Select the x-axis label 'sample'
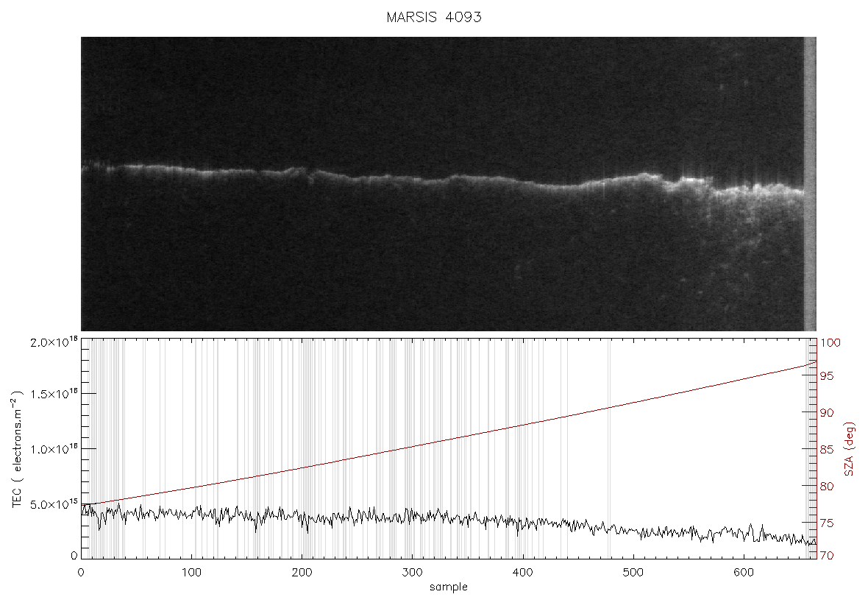868x611 pixels. [449, 587]
